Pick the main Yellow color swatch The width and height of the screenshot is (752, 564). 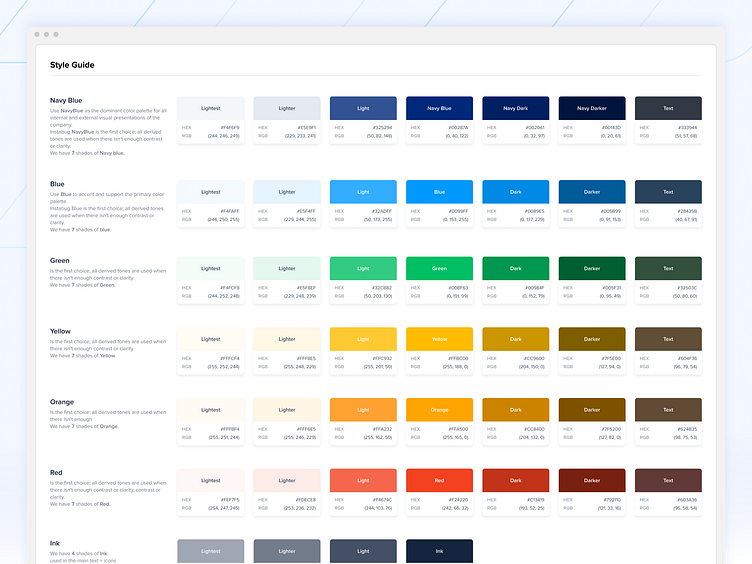coord(439,339)
